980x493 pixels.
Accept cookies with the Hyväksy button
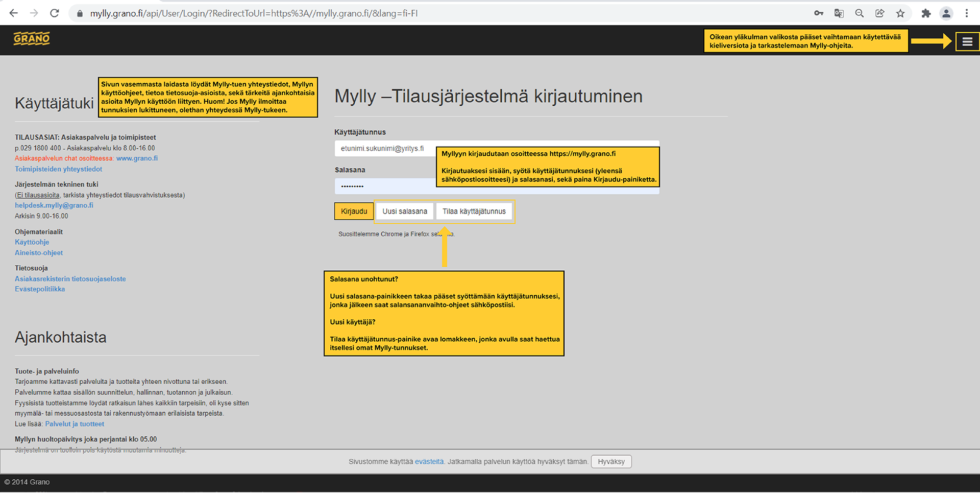click(611, 462)
